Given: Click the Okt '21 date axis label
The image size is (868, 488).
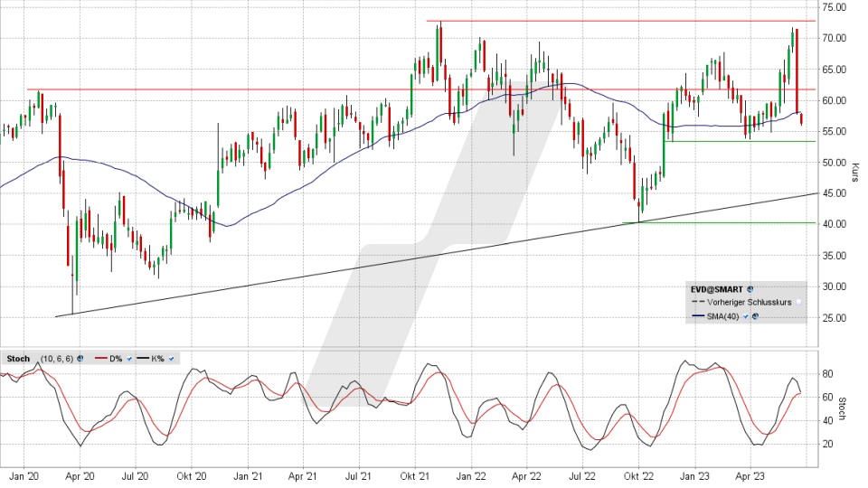Looking at the screenshot, I should coord(415,476).
